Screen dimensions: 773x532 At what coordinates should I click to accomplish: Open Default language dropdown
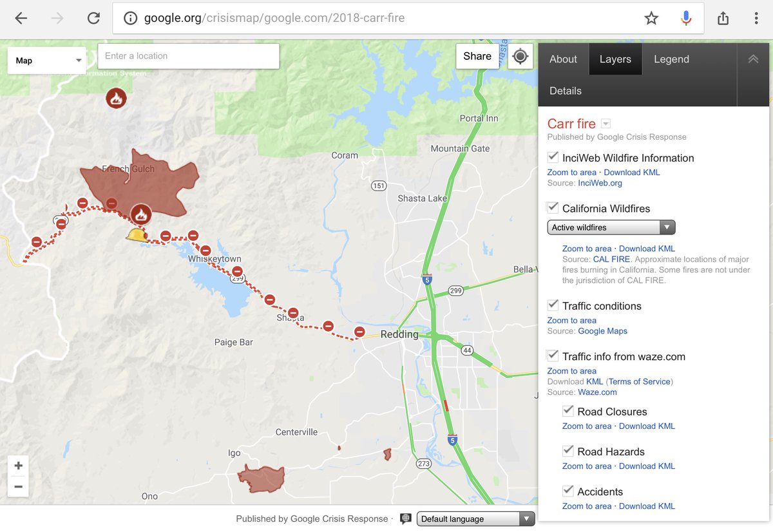pos(476,518)
